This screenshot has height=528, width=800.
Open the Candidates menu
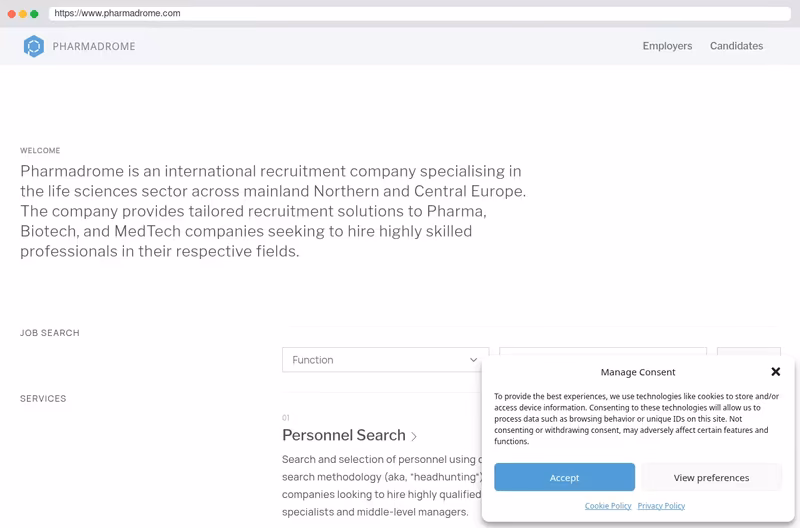(736, 46)
